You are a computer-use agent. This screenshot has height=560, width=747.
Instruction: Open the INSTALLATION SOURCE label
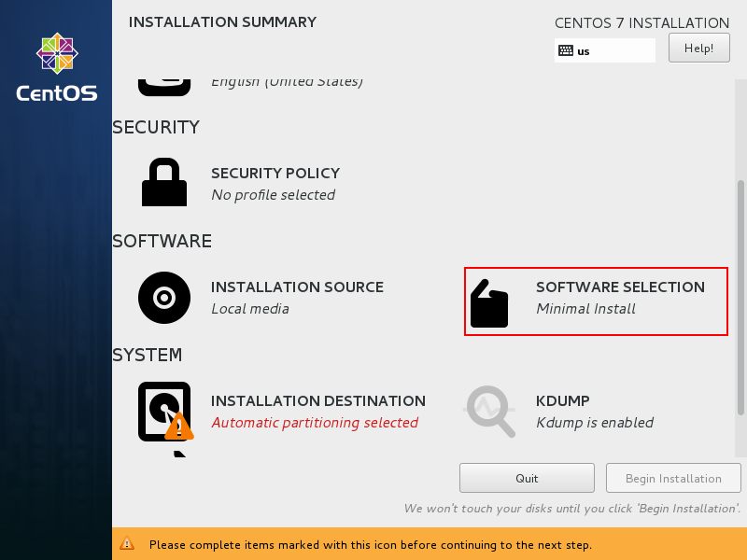tap(297, 287)
